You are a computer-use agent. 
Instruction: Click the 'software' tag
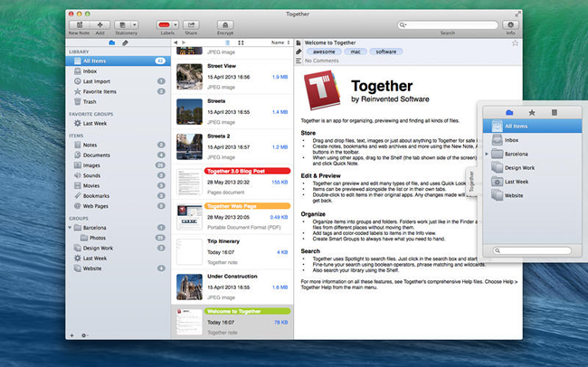click(x=386, y=52)
